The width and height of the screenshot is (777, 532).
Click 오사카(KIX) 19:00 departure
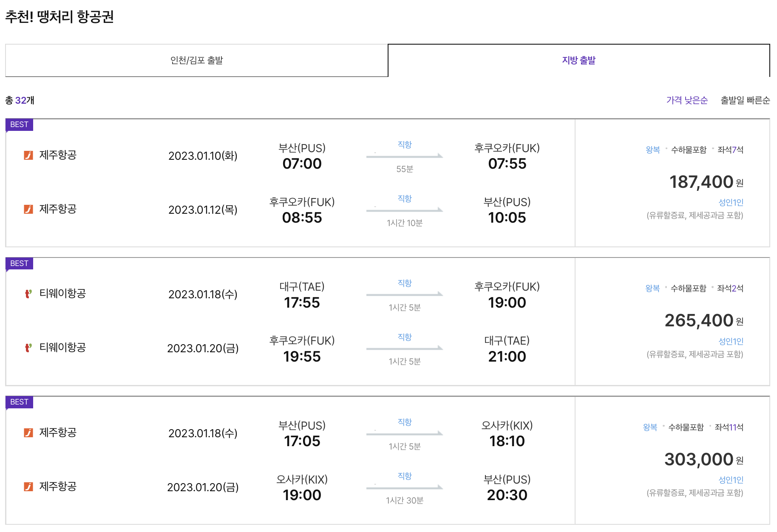[x=302, y=488]
